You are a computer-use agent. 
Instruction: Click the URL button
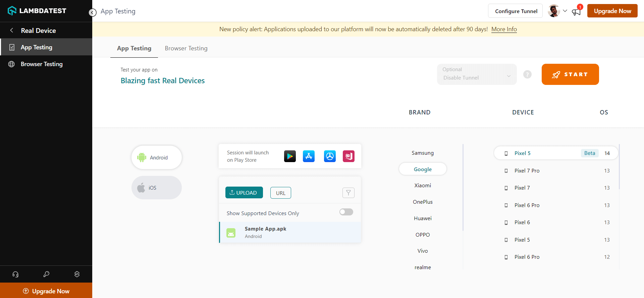coord(281,193)
